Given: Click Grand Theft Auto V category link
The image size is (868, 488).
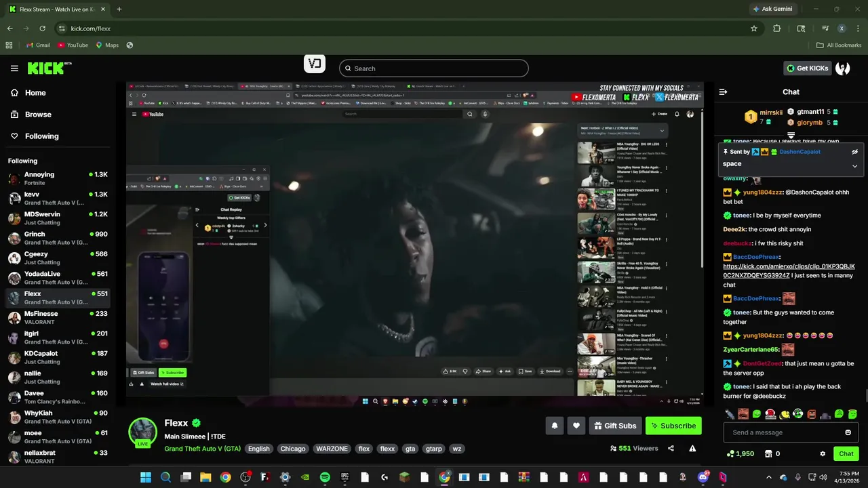Looking at the screenshot, I should point(202,449).
